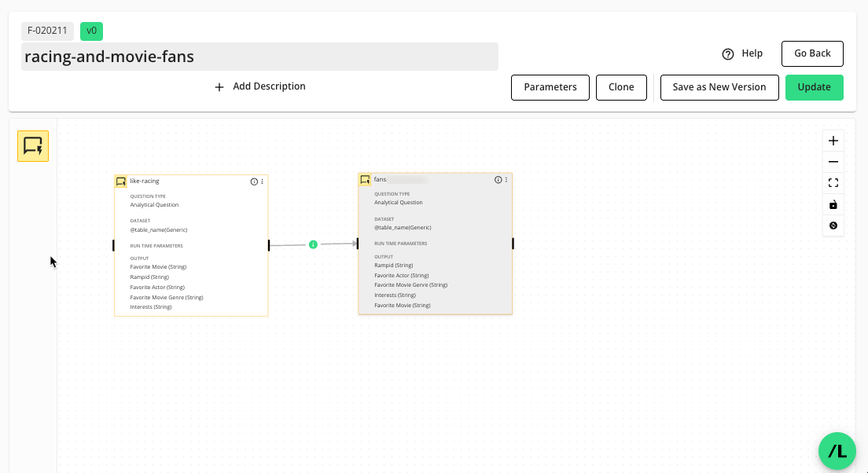Open the info icon on fans node
This screenshot has width=868, height=473.
(x=498, y=179)
